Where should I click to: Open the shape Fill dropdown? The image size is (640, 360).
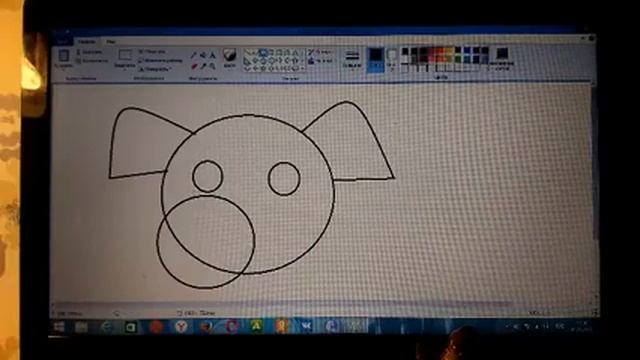click(x=320, y=61)
